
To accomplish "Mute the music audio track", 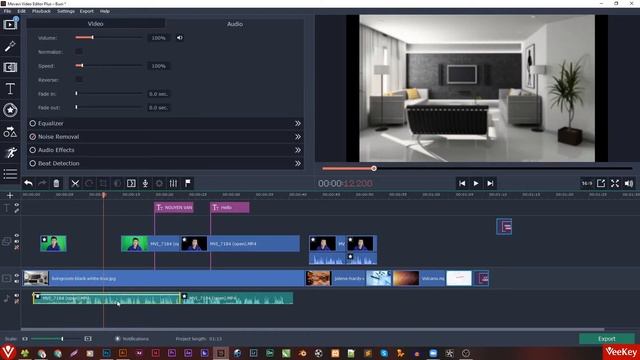I will pos(17,296).
